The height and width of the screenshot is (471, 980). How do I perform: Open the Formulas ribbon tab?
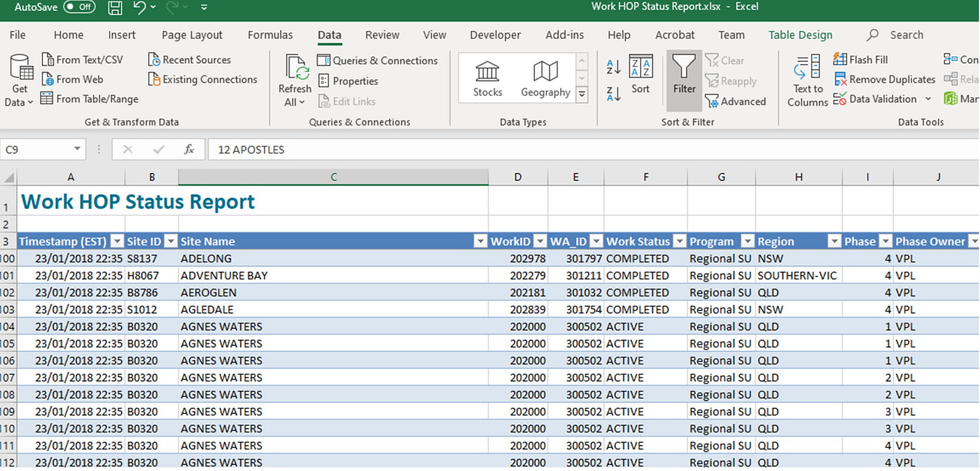click(270, 35)
